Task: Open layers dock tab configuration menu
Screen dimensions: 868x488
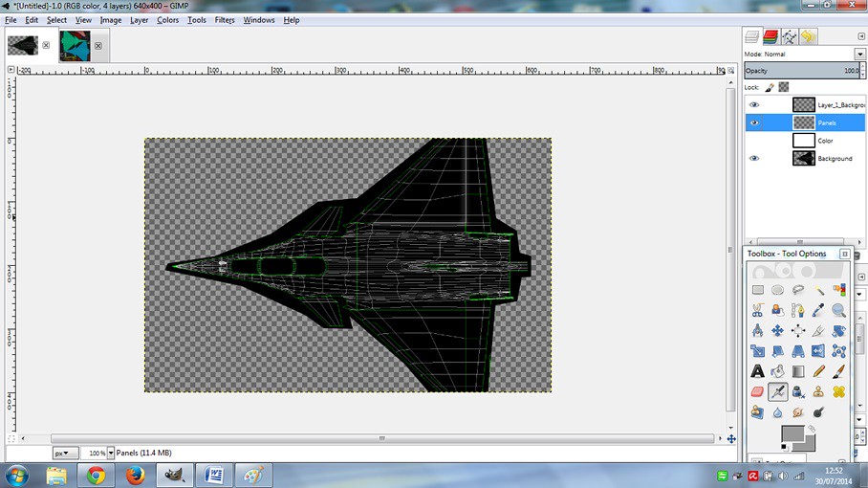Action: pyautogui.click(x=860, y=36)
